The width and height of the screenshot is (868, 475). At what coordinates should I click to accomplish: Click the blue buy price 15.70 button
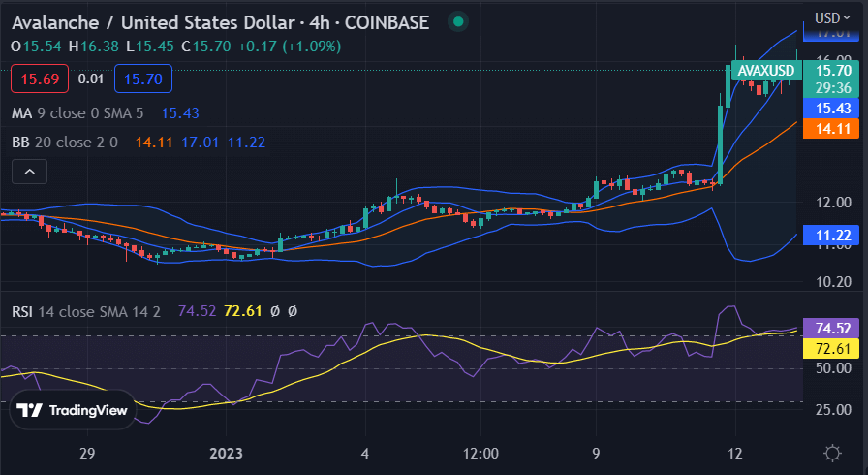pyautogui.click(x=142, y=79)
